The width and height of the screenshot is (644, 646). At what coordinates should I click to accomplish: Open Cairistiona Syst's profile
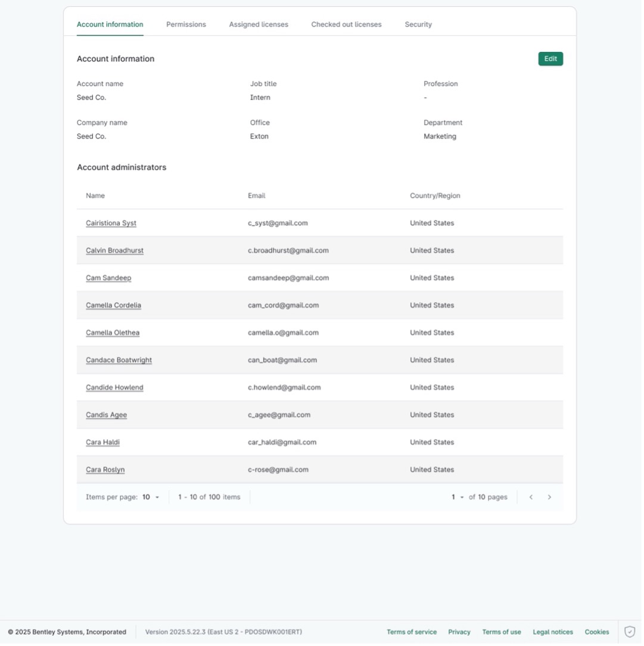[111, 222]
